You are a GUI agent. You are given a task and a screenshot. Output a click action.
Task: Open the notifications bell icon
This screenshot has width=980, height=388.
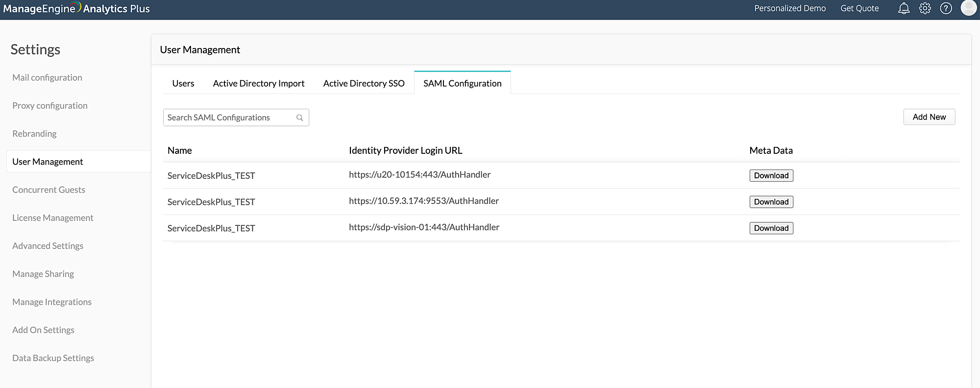coord(904,8)
